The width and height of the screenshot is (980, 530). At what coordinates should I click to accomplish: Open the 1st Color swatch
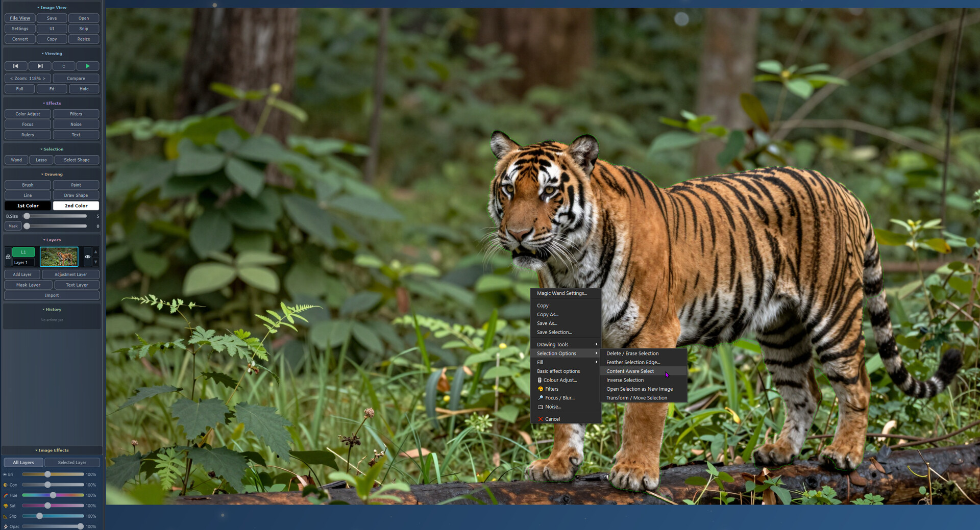28,206
